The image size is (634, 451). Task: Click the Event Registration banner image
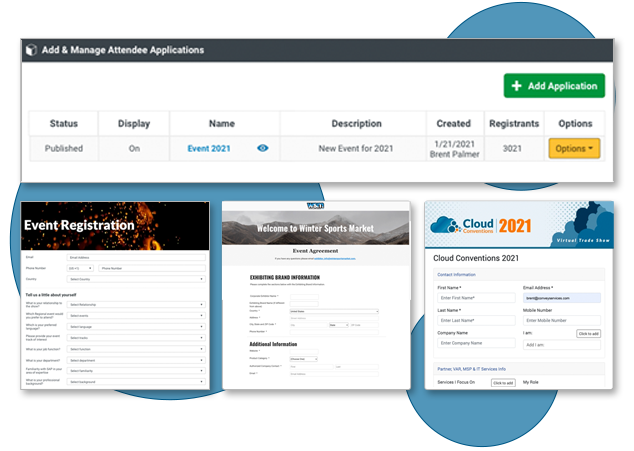[x=115, y=226]
